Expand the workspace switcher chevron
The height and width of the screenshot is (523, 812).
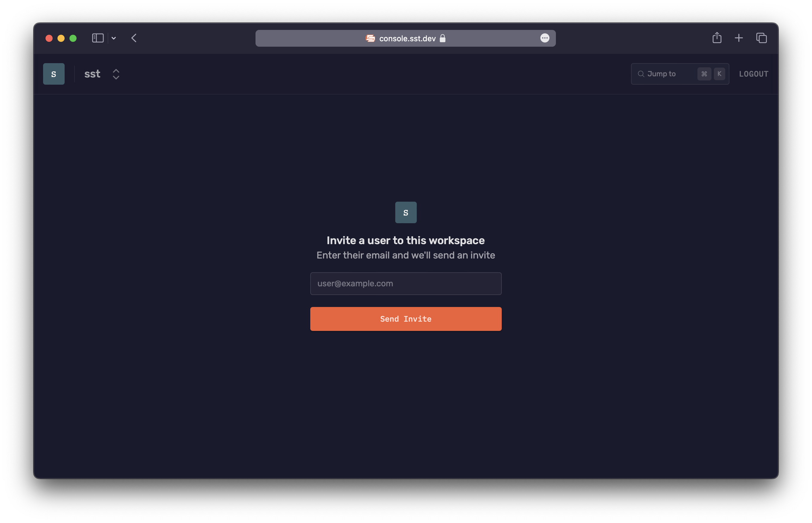116,73
